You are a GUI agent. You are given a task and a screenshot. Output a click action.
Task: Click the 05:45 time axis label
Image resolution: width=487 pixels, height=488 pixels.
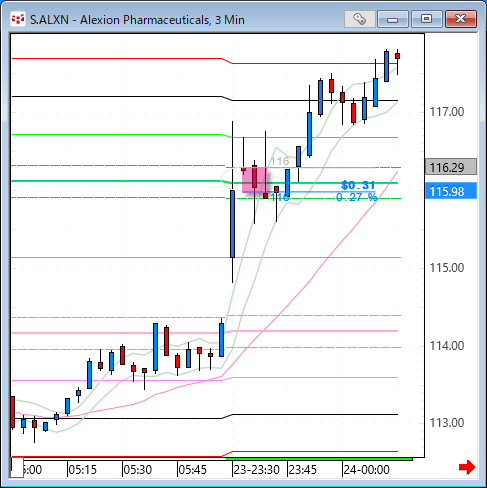point(193,470)
